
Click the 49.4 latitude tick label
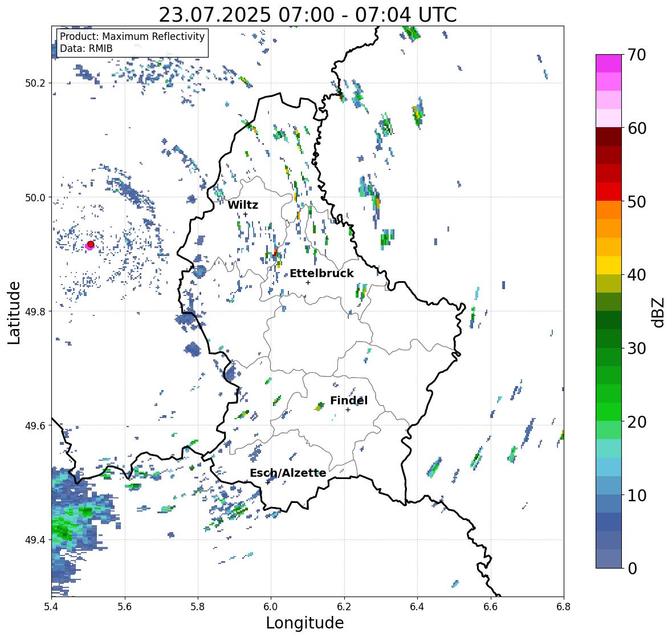[35, 540]
